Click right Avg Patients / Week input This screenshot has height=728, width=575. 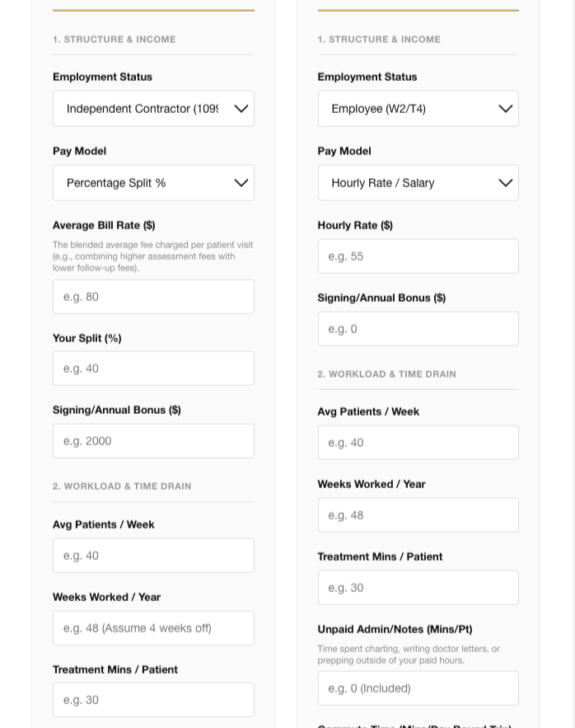(x=418, y=443)
